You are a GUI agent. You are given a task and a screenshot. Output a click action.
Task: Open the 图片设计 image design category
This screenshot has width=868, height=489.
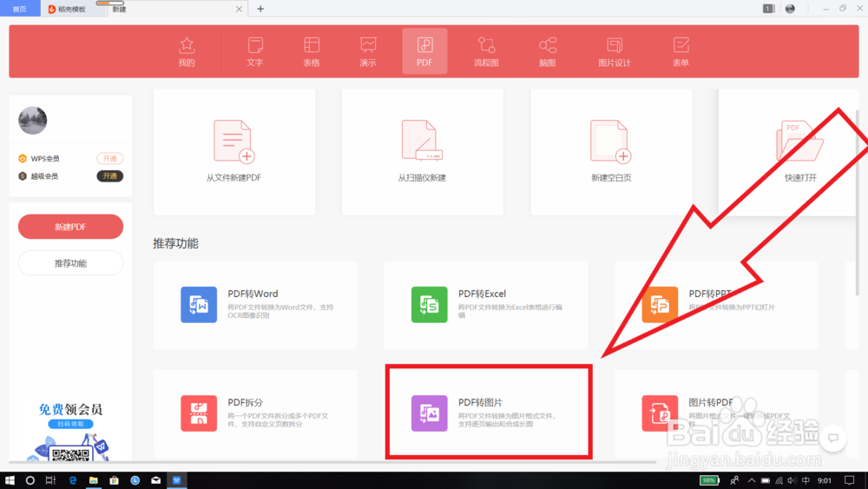(615, 51)
